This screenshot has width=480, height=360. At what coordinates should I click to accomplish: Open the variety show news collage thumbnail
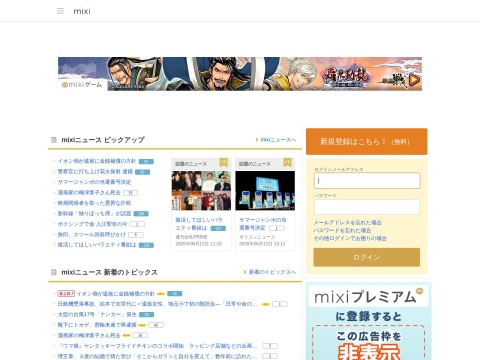201,191
